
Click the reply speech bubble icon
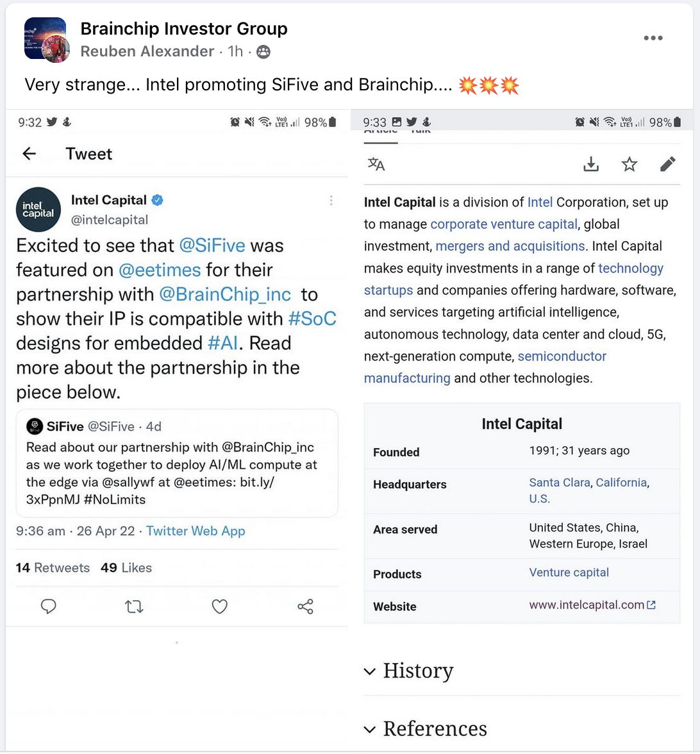(49, 606)
